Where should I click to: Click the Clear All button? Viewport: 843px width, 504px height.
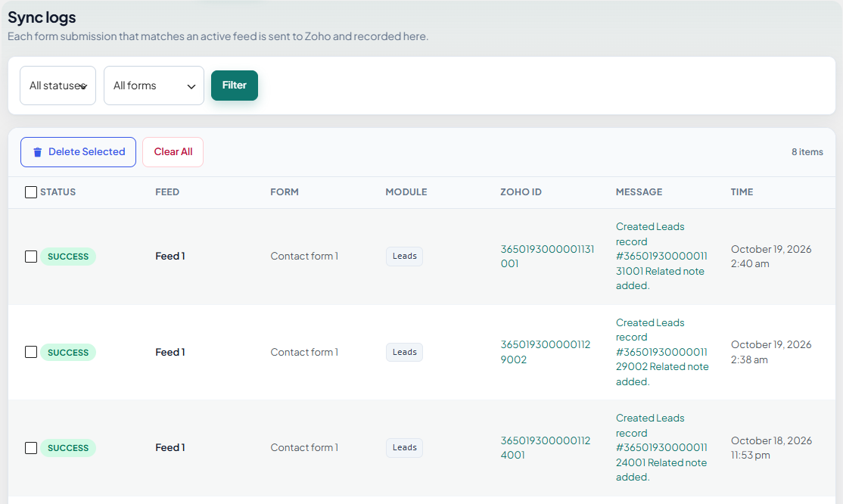point(173,152)
